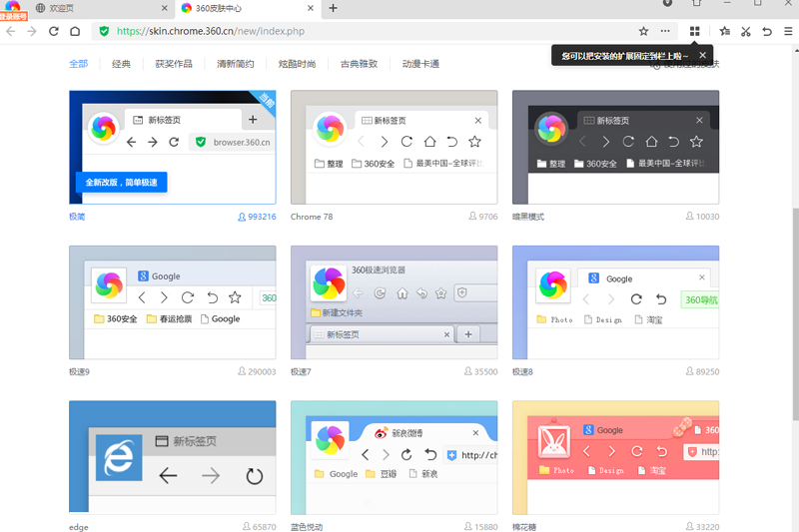This screenshot has height=532, width=799.
Task: Open the 蓝色悦动 skin thumbnail
Action: point(394,457)
